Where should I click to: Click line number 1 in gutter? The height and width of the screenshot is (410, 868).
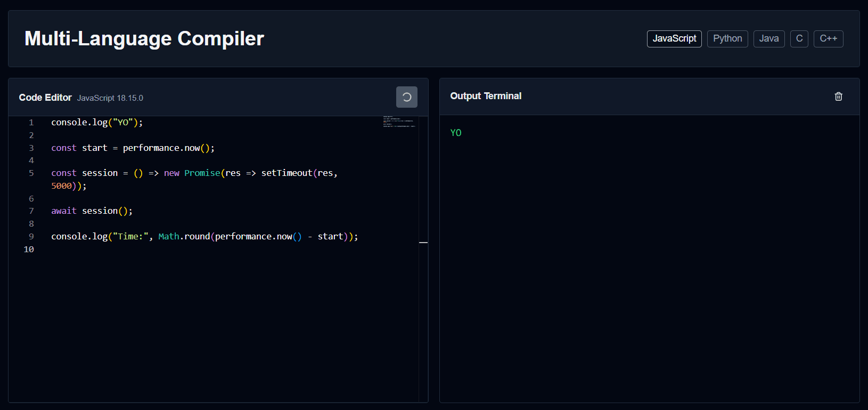pyautogui.click(x=31, y=123)
